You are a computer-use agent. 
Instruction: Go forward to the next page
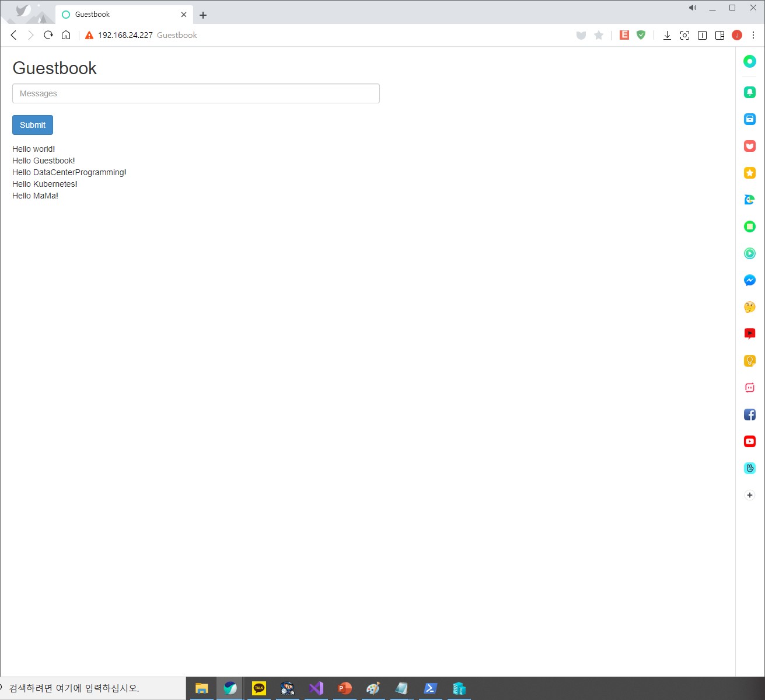tap(31, 35)
